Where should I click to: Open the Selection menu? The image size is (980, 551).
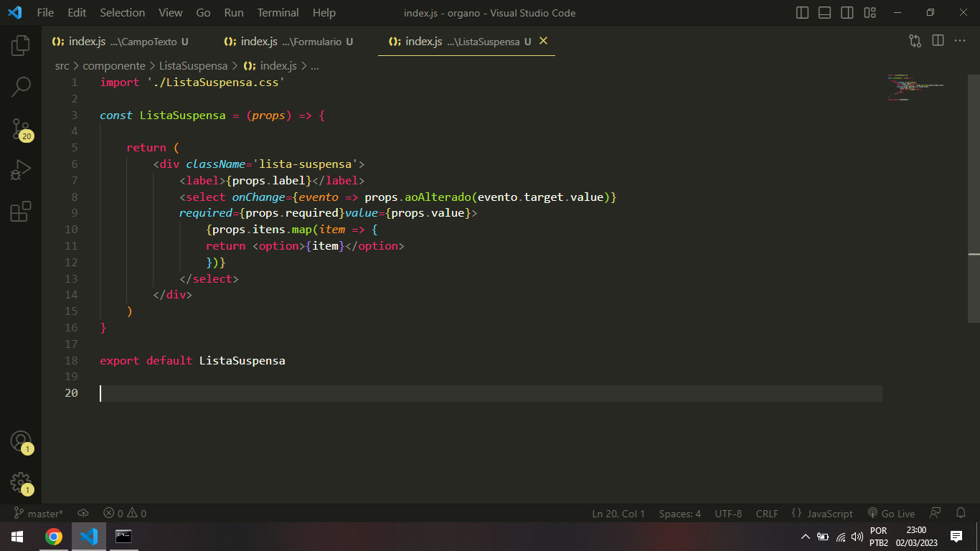123,13
